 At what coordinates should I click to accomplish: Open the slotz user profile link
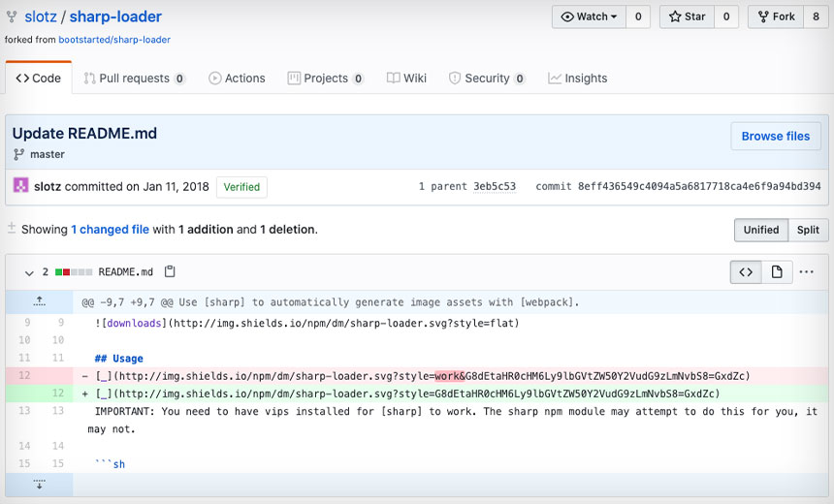click(41, 16)
